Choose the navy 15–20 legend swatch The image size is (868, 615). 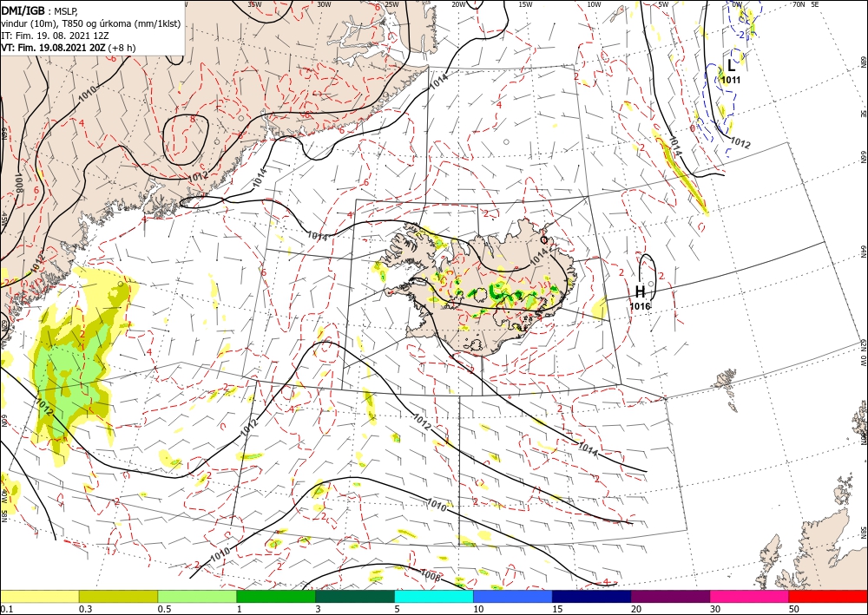click(x=592, y=596)
